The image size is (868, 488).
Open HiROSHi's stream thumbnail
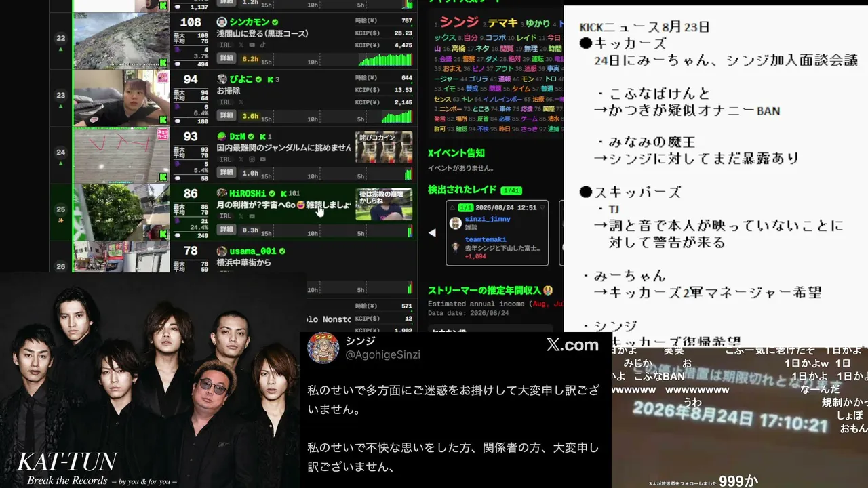[x=121, y=212]
